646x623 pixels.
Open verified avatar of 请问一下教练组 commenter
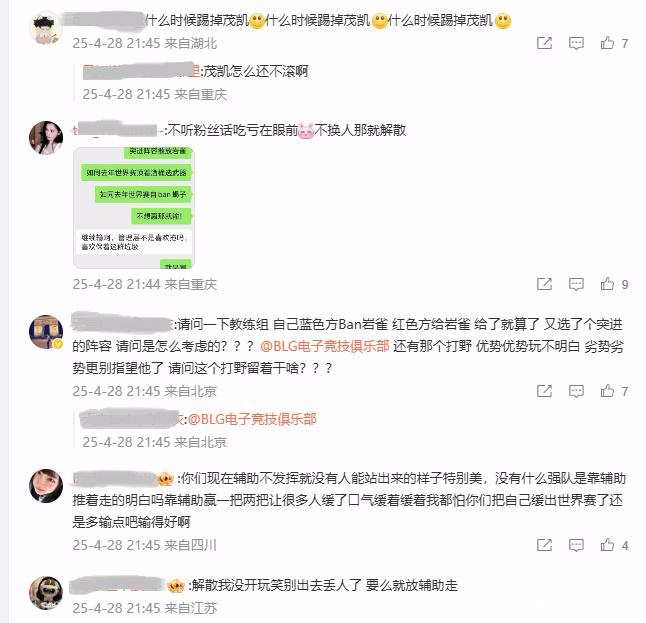[x=46, y=332]
